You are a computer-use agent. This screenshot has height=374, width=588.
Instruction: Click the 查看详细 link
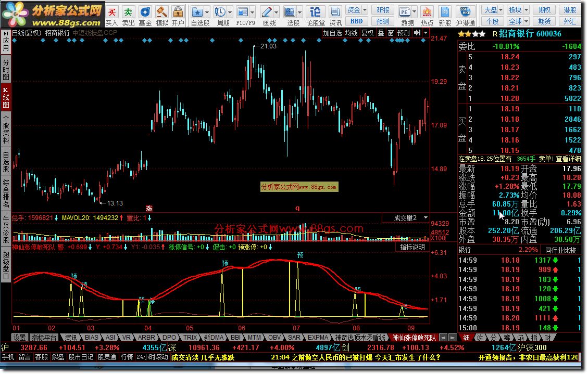pos(568,159)
